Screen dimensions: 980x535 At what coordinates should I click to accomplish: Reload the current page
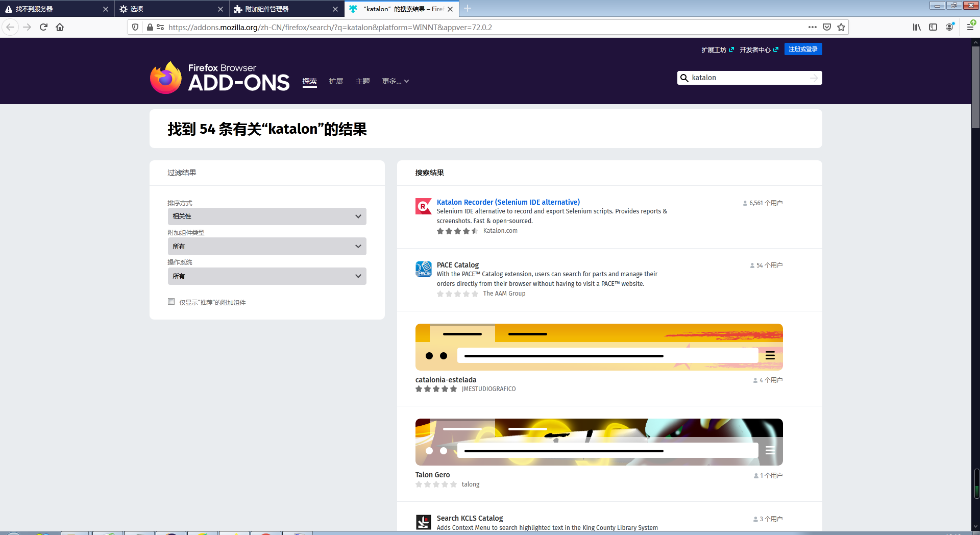[x=43, y=27]
